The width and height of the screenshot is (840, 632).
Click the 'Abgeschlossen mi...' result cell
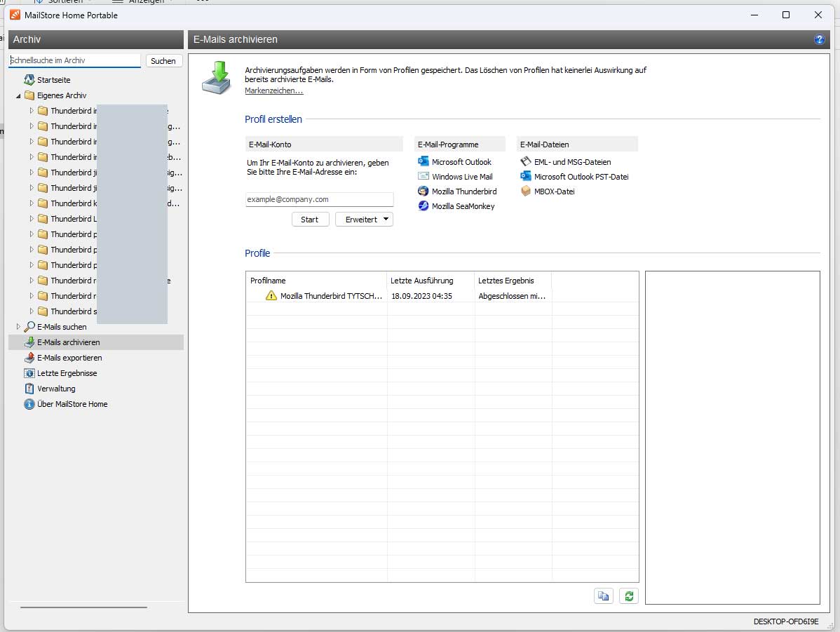[x=512, y=296]
